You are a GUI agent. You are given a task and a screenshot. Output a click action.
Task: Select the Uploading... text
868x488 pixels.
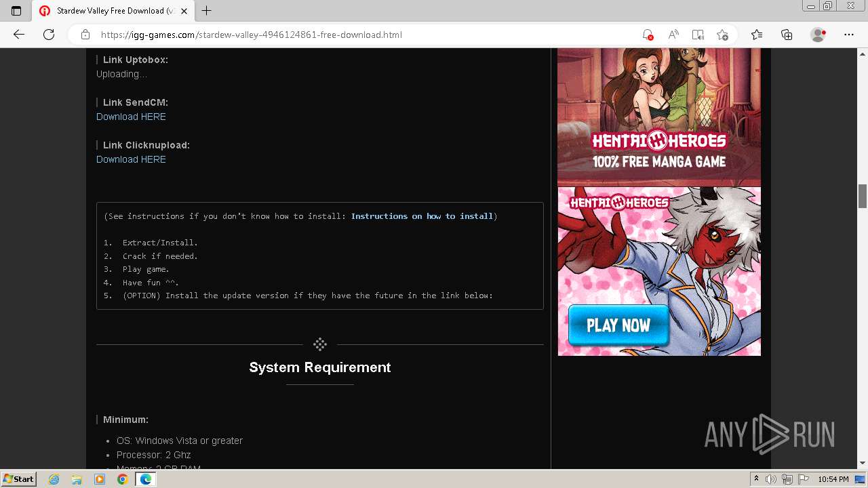point(121,74)
